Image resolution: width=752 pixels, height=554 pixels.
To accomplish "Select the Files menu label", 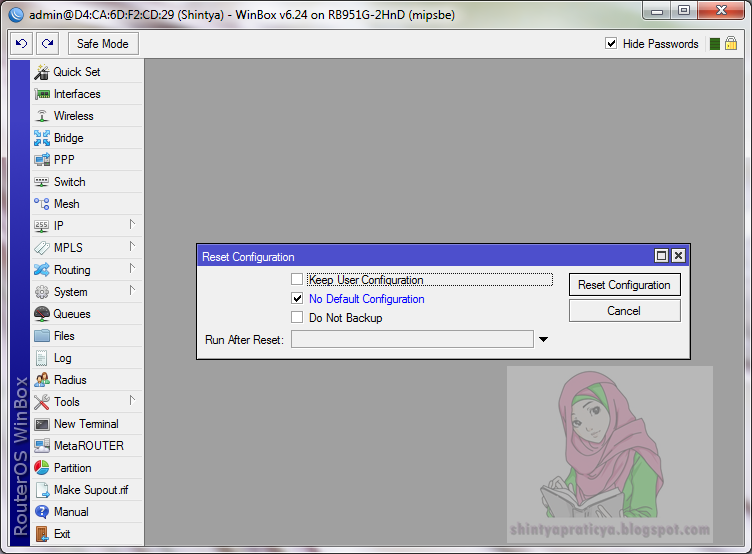I will 64,336.
